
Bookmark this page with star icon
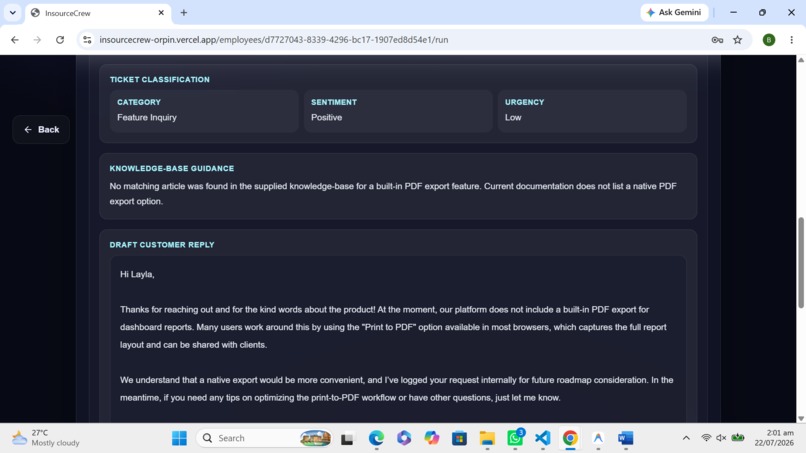click(x=738, y=40)
